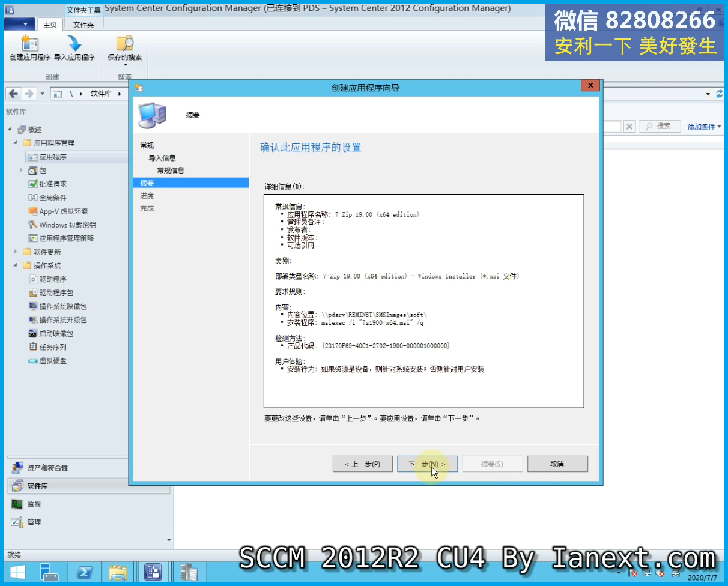Click the server taskbar icon beside the console
This screenshot has height=586, width=728.
pyautogui.click(x=189, y=572)
